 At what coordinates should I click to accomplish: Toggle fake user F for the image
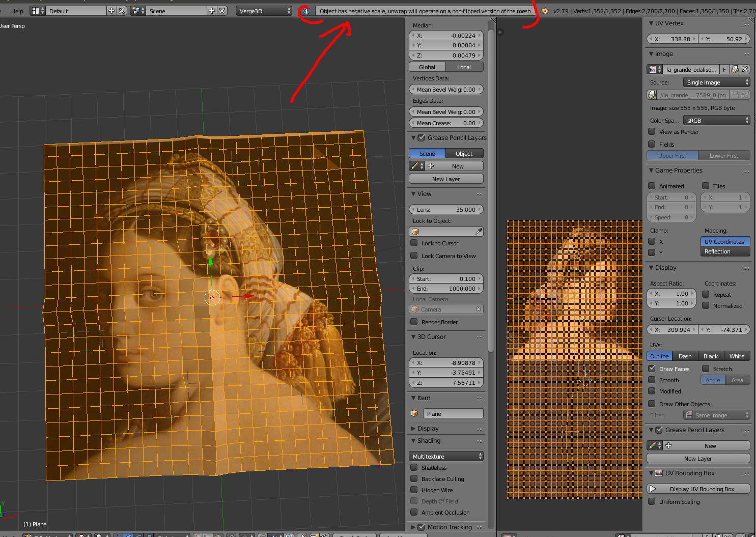(x=724, y=69)
